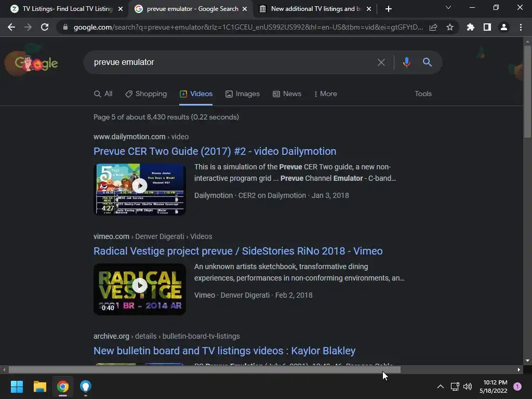Viewport: 532px width, 399px height.
Task: Open Prevue CER Two Guide Dailymotion result
Action: click(x=215, y=151)
